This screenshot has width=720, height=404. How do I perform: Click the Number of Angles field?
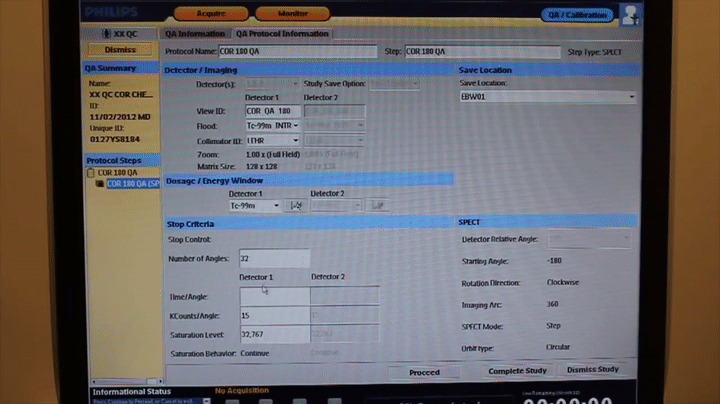pos(274,259)
